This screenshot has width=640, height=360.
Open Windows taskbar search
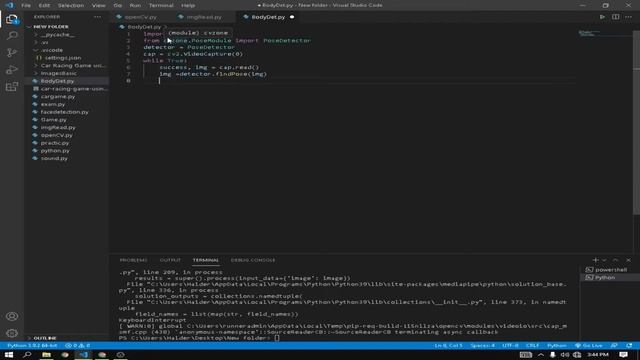click(27, 355)
